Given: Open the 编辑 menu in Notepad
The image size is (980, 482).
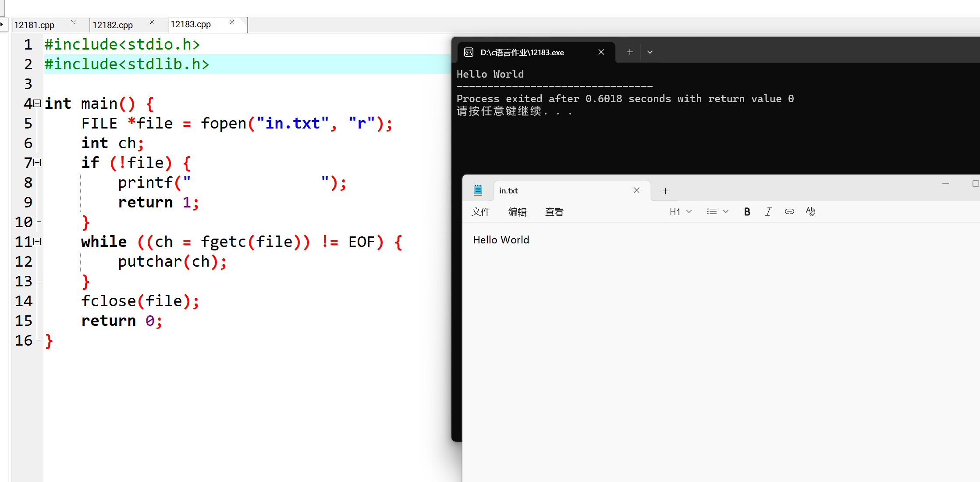Looking at the screenshot, I should tap(517, 212).
